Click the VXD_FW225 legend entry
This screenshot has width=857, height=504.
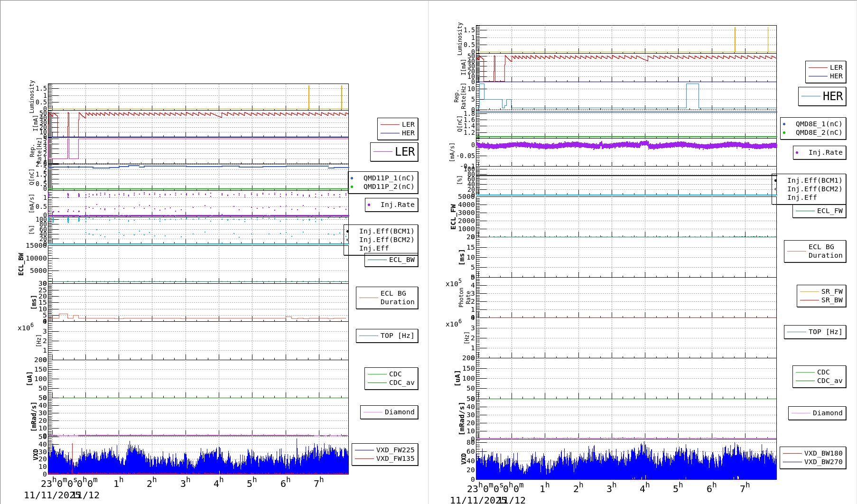tap(395, 450)
